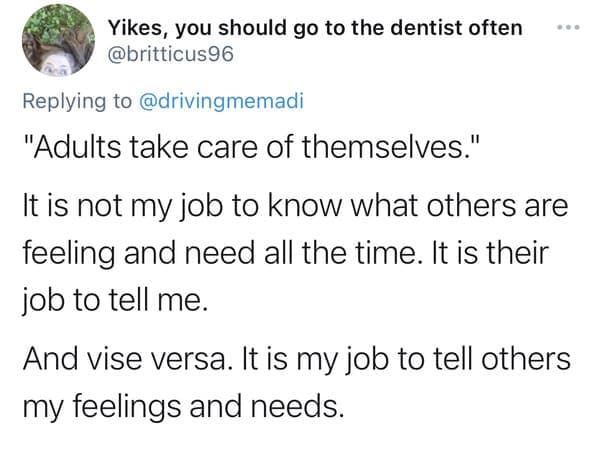Select the line 'It is not my job to know'
The width and height of the screenshot is (599, 458).
pos(181,207)
